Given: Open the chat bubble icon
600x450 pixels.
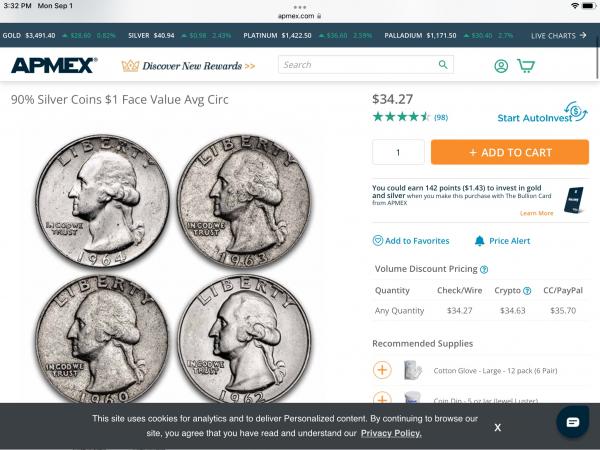Looking at the screenshot, I should click(572, 422).
